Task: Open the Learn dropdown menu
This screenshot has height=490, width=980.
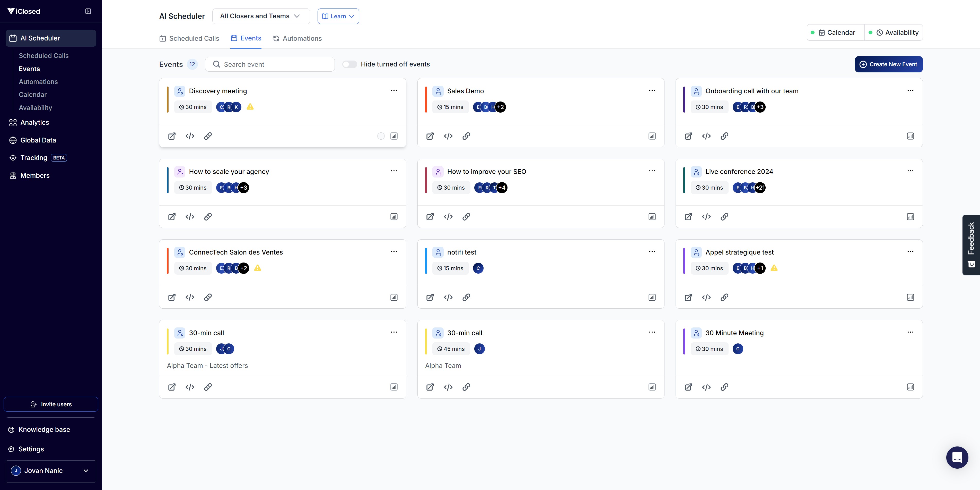Action: 338,16
